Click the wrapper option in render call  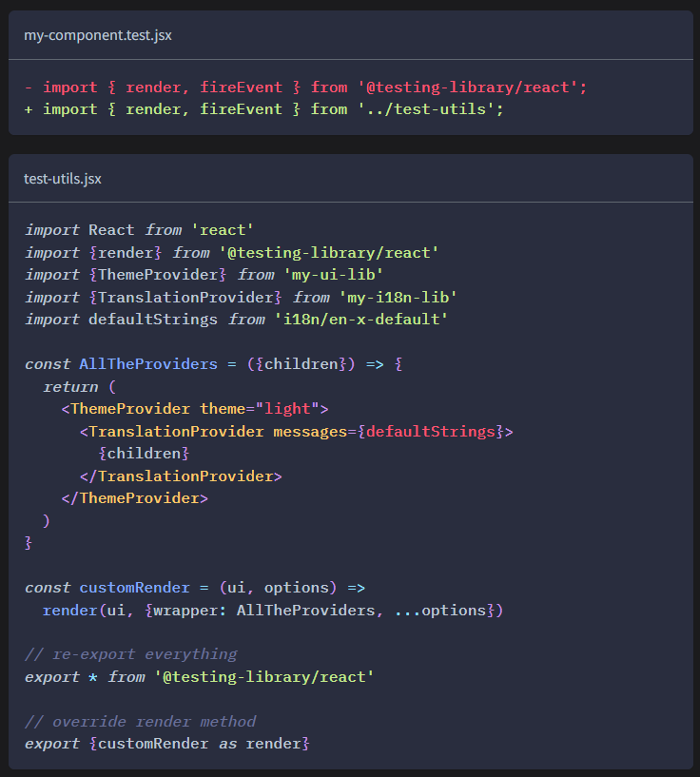[x=190, y=610]
